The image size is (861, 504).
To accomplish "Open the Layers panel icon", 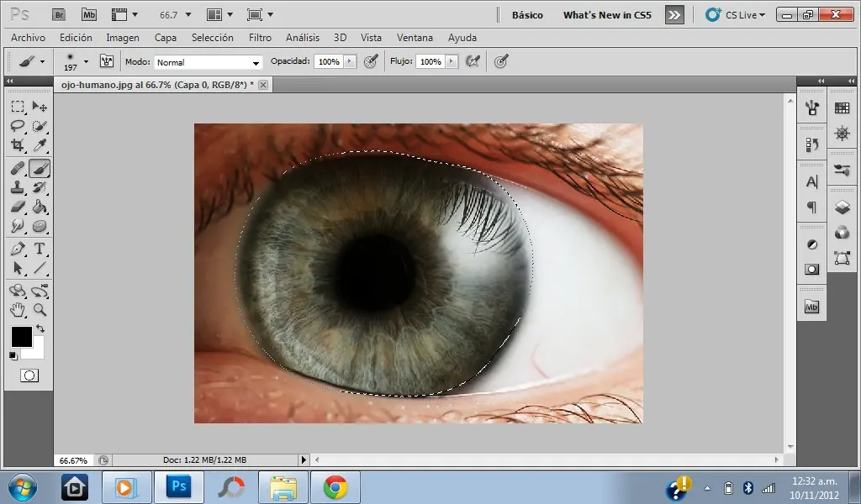I will (x=842, y=207).
